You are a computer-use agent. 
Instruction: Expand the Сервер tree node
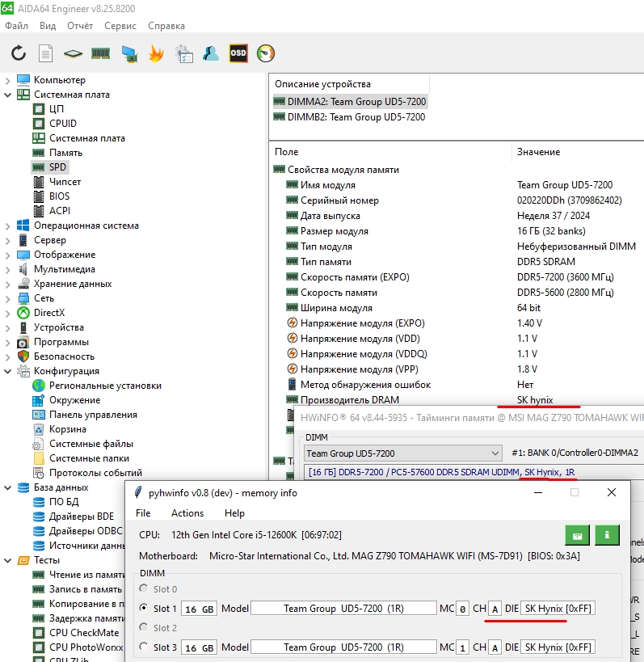(x=7, y=240)
